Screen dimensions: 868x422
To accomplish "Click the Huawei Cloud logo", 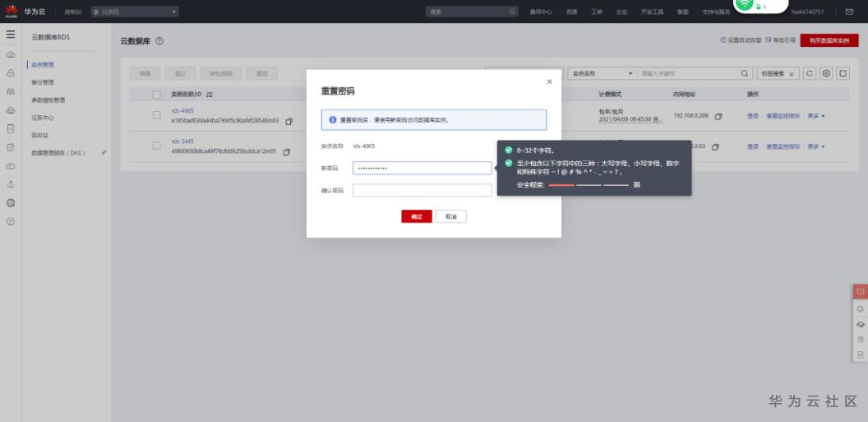I will pyautogui.click(x=11, y=11).
